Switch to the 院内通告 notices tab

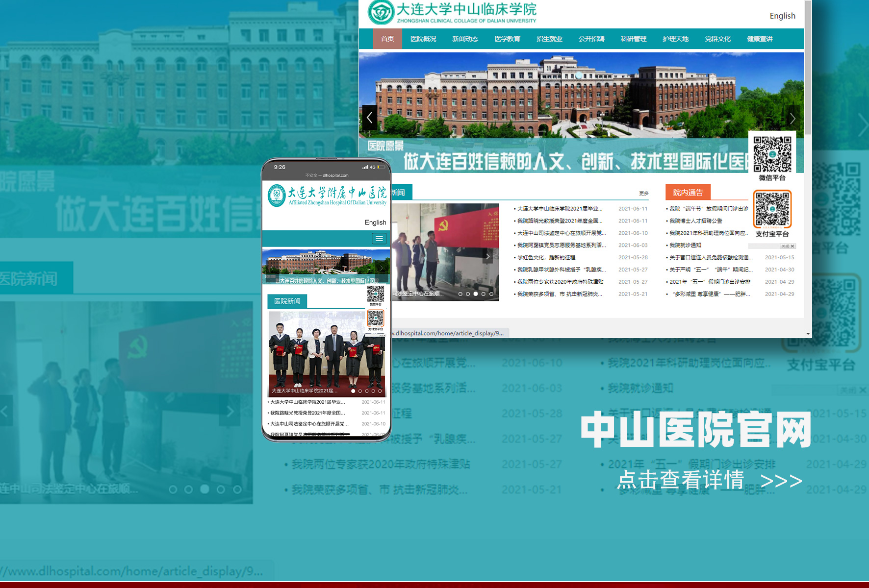click(688, 193)
